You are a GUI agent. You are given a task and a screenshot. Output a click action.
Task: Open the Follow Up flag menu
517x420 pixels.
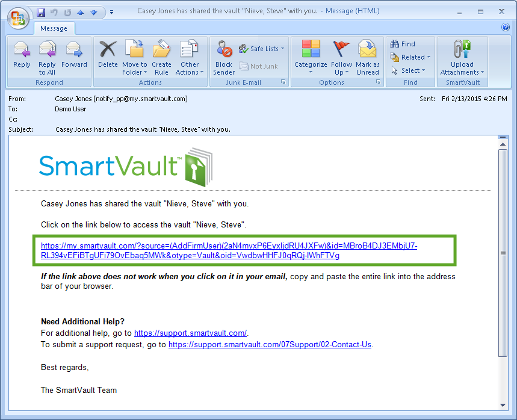click(341, 58)
